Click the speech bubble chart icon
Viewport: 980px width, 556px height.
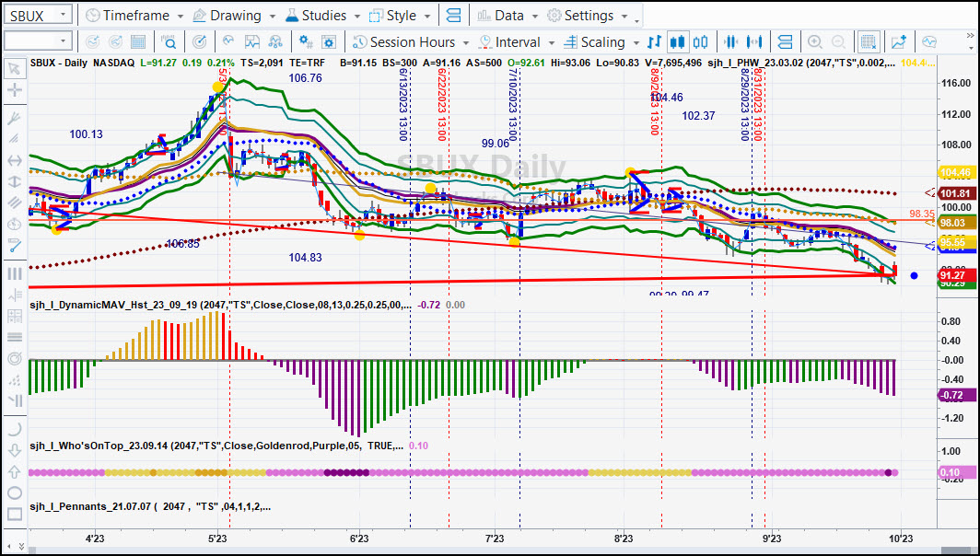(x=929, y=41)
